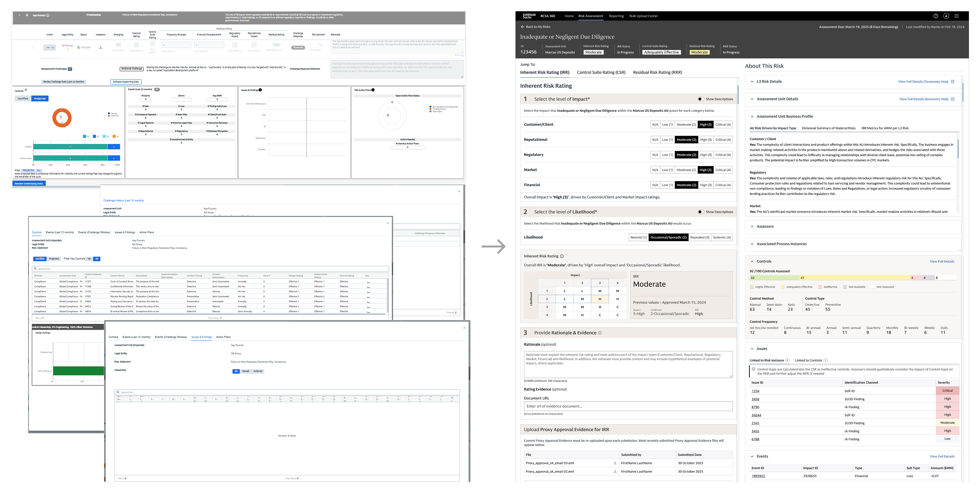The height and width of the screenshot is (493, 980).
Task: Click Inventory Hub external link icon
Action: (x=953, y=99)
